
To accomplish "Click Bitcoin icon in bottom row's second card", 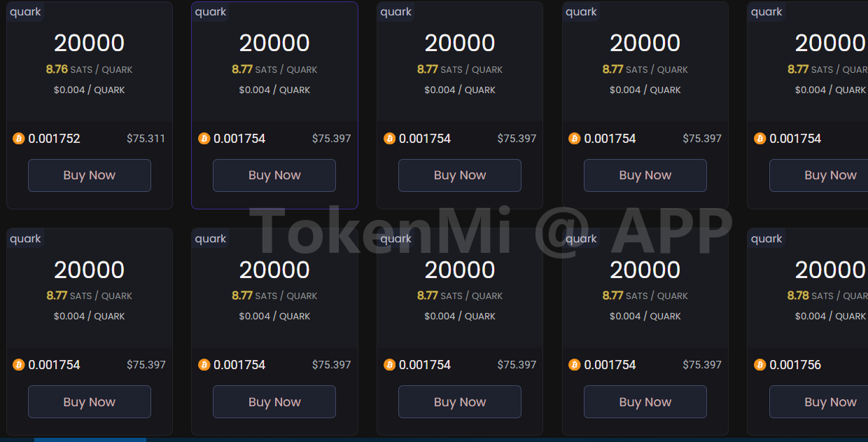I will point(204,365).
